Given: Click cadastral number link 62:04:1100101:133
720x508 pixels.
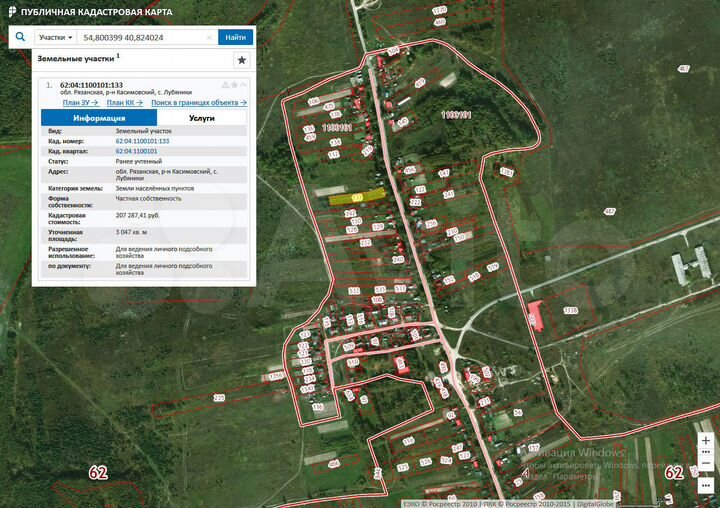Looking at the screenshot, I should coord(142,141).
